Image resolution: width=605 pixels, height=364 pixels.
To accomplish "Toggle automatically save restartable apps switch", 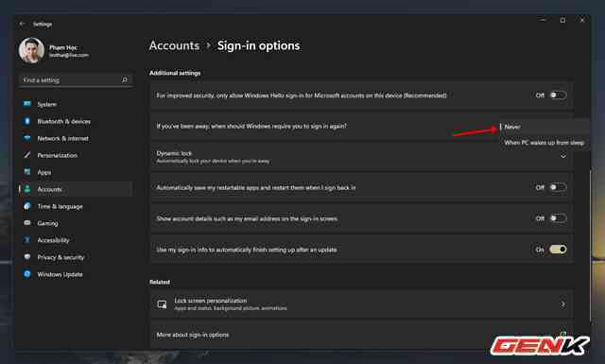I will click(558, 187).
